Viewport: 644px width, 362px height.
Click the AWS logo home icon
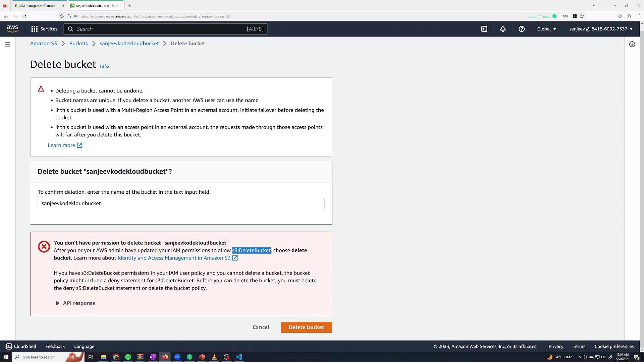pyautogui.click(x=12, y=29)
